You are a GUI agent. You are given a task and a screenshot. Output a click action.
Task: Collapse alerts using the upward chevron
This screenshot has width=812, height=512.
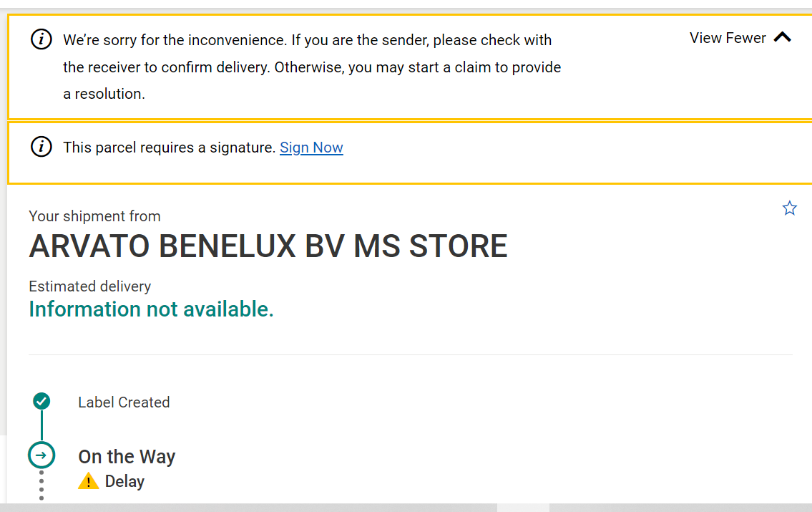click(x=783, y=37)
